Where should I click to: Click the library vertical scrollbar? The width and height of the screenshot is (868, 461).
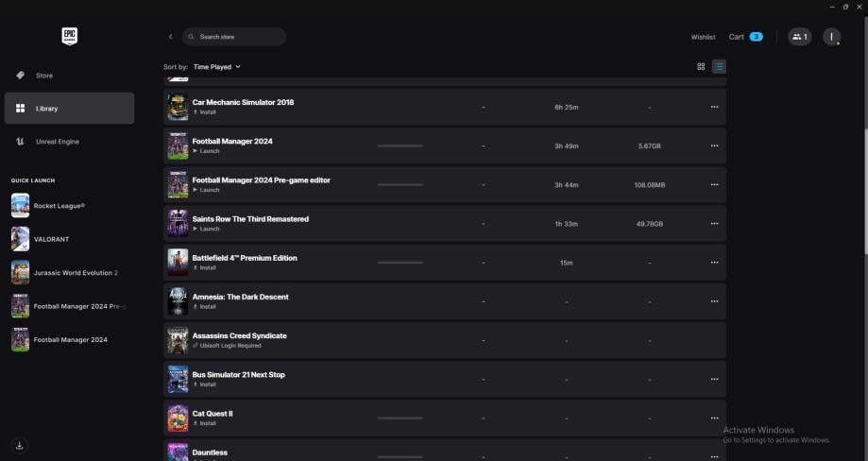click(x=864, y=189)
